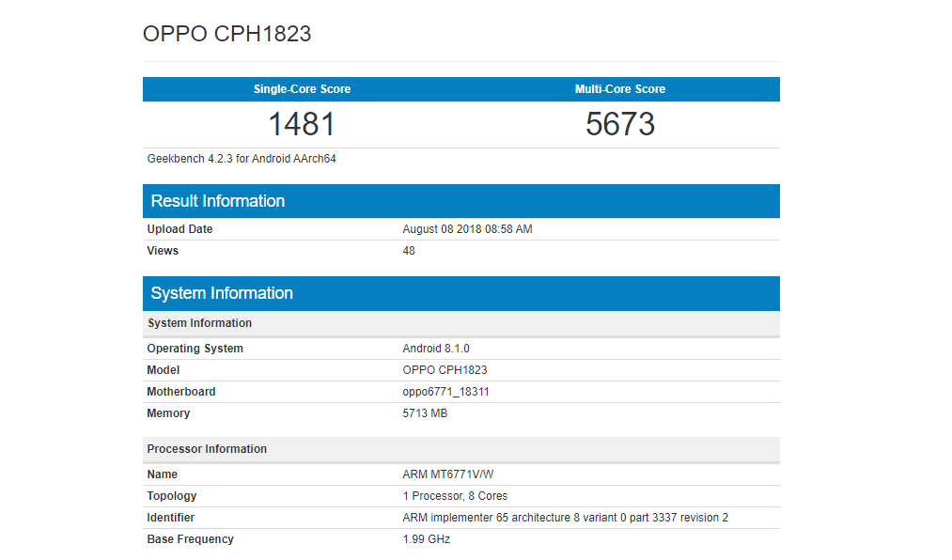The height and width of the screenshot is (560, 952).
Task: Click the Multi-Core Score header
Action: [619, 89]
